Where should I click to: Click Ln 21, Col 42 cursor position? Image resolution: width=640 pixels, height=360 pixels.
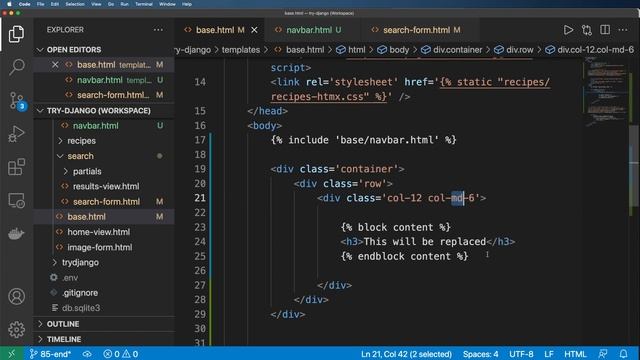406,354
